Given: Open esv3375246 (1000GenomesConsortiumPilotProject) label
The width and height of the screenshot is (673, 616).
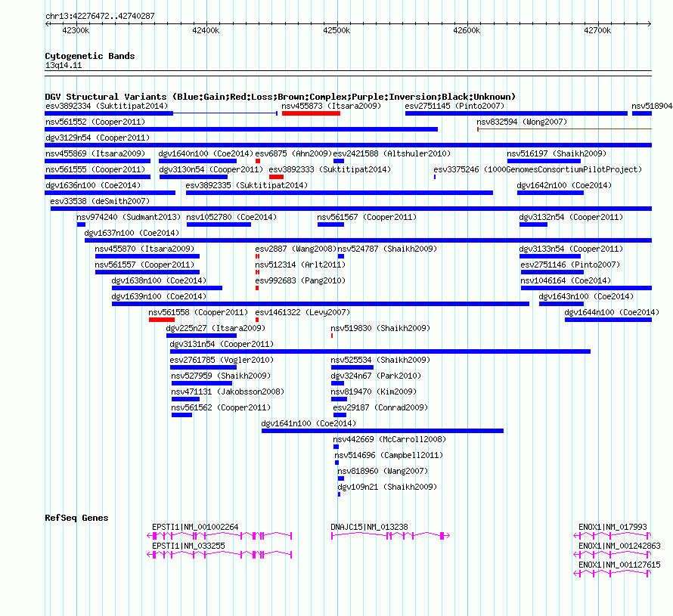Looking at the screenshot, I should [x=538, y=169].
